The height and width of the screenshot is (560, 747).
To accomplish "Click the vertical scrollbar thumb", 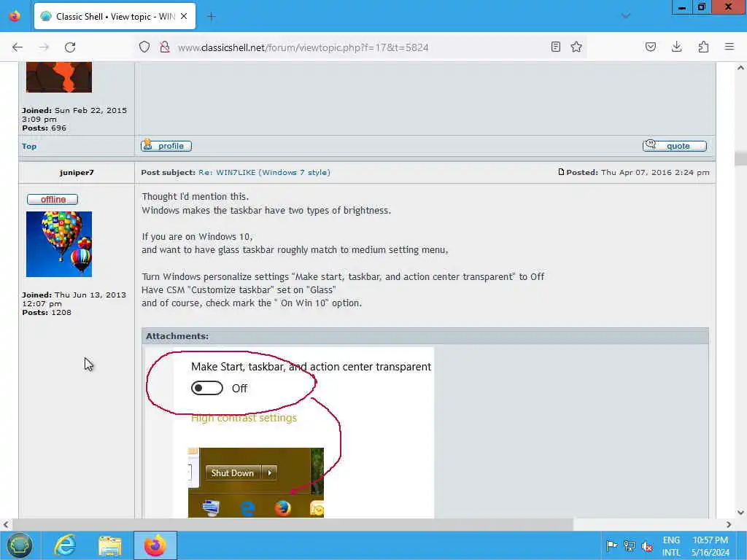I will 740,158.
